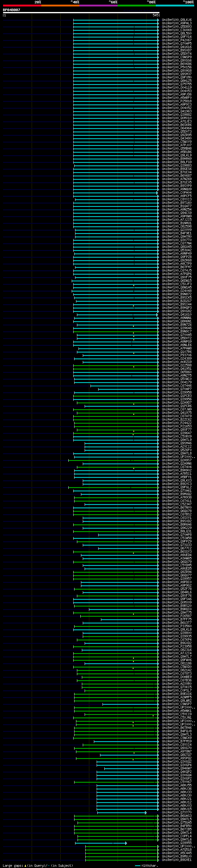Select the UniRef100_Q22588 label

pyautogui.click(x=176, y=365)
